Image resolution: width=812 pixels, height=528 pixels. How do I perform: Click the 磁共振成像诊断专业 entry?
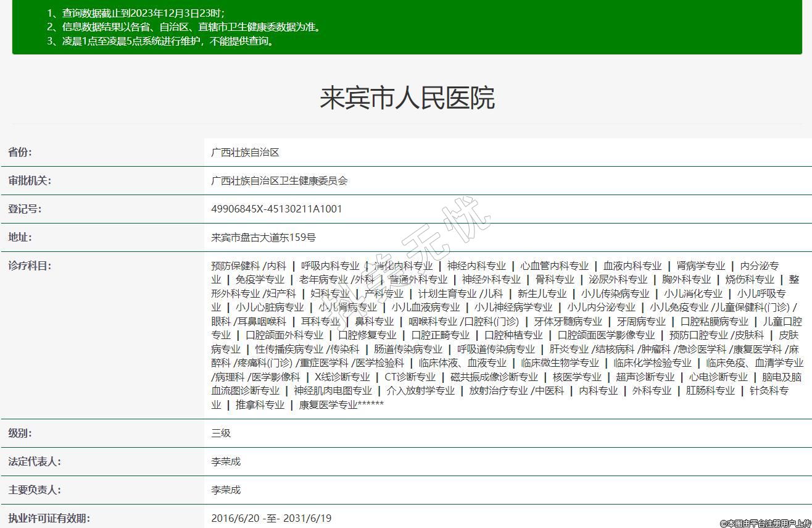click(494, 377)
